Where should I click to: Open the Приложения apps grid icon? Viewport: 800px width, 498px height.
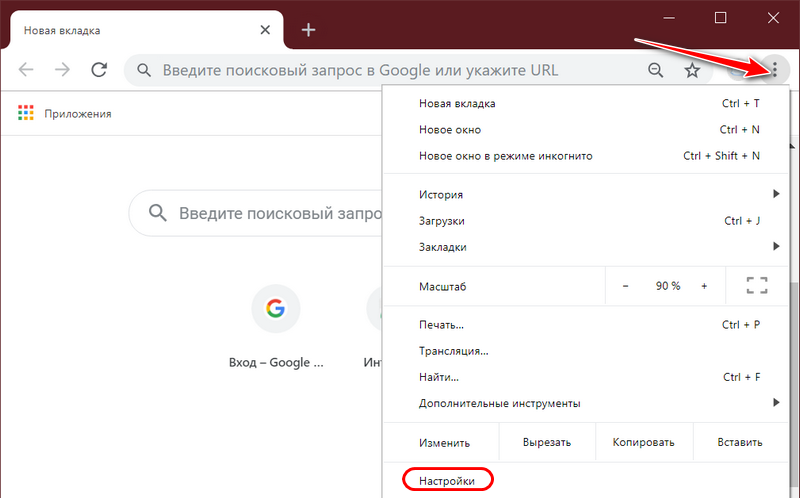coord(26,113)
